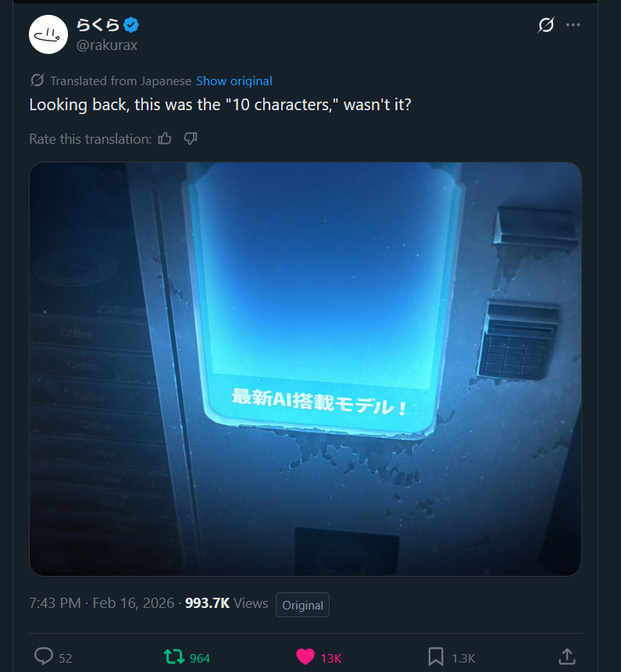Open the 993.7K Views analytics
The image size is (621, 672).
click(x=227, y=603)
